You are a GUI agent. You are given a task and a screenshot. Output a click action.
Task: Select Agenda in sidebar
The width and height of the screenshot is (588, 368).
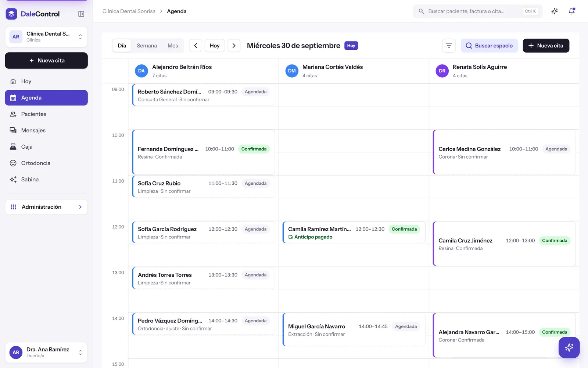pyautogui.click(x=46, y=98)
